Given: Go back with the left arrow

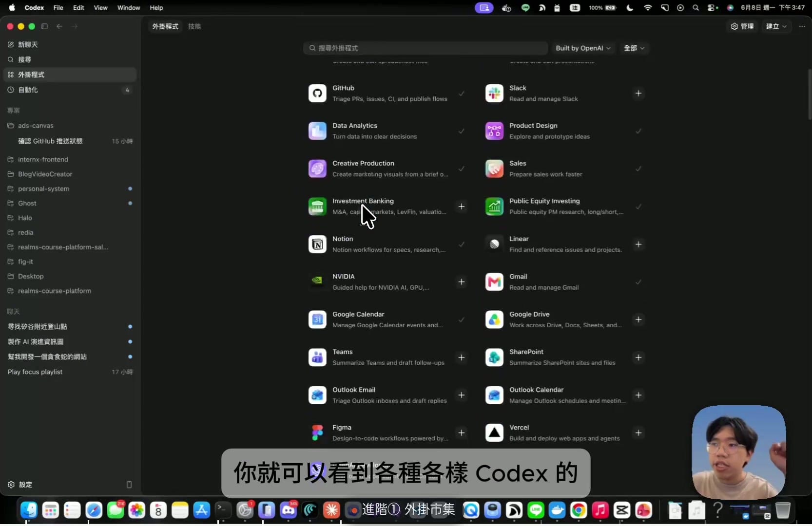Looking at the screenshot, I should coord(59,26).
